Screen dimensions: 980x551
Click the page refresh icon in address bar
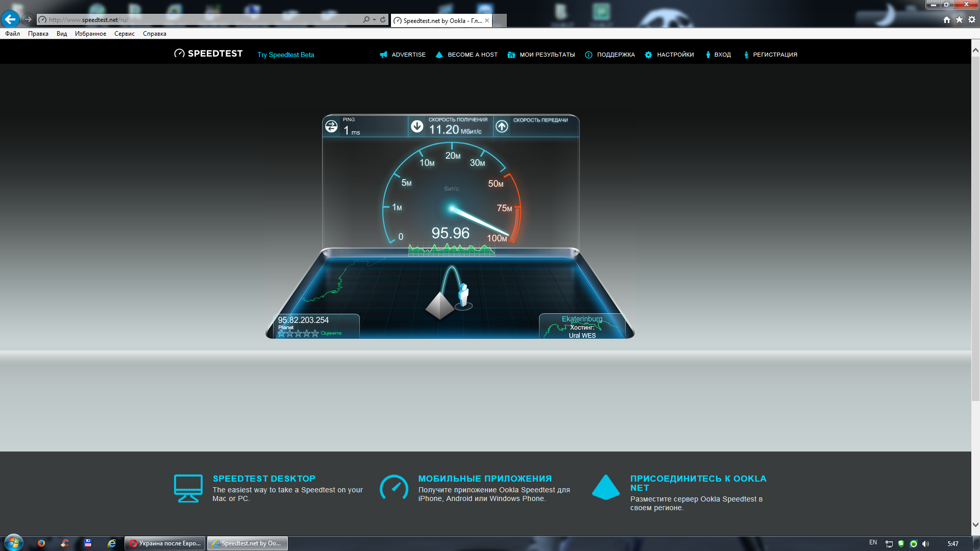pos(383,19)
